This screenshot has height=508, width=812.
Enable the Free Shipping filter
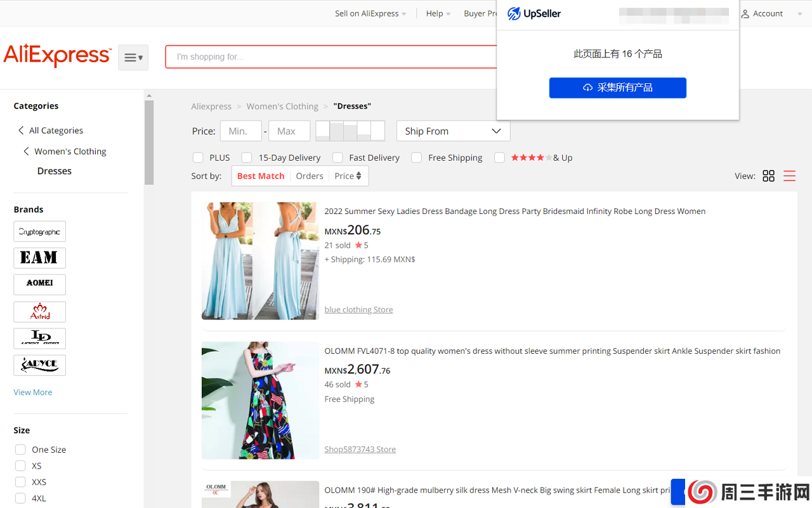tap(416, 157)
